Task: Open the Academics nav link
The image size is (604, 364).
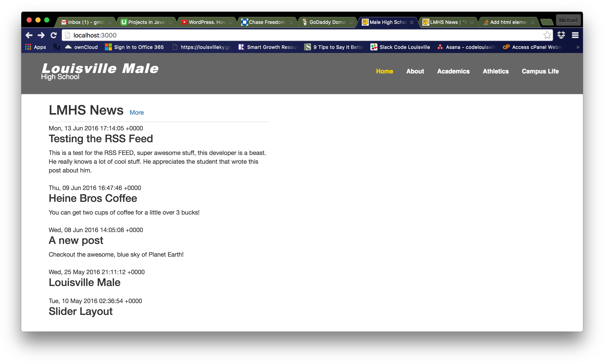Action: [453, 71]
